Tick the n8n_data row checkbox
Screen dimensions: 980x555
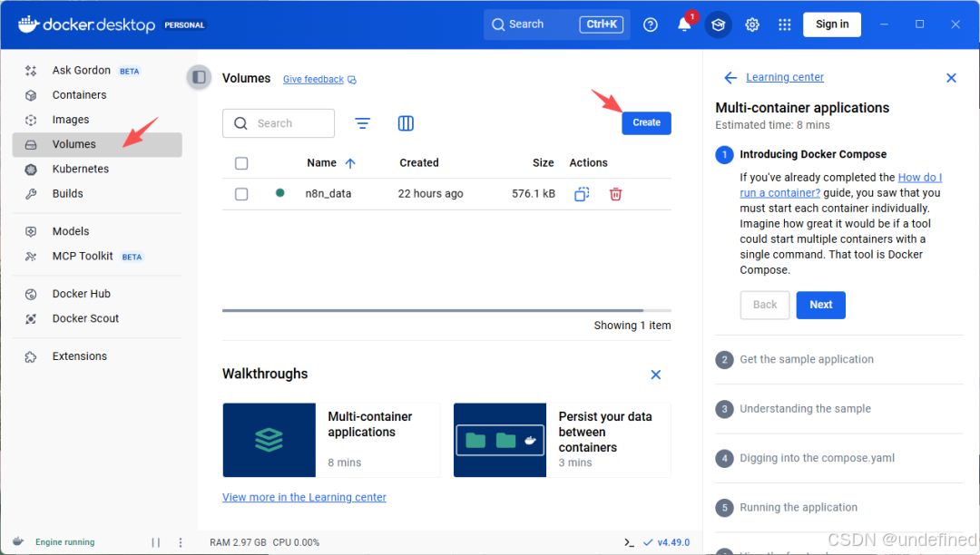pyautogui.click(x=241, y=194)
